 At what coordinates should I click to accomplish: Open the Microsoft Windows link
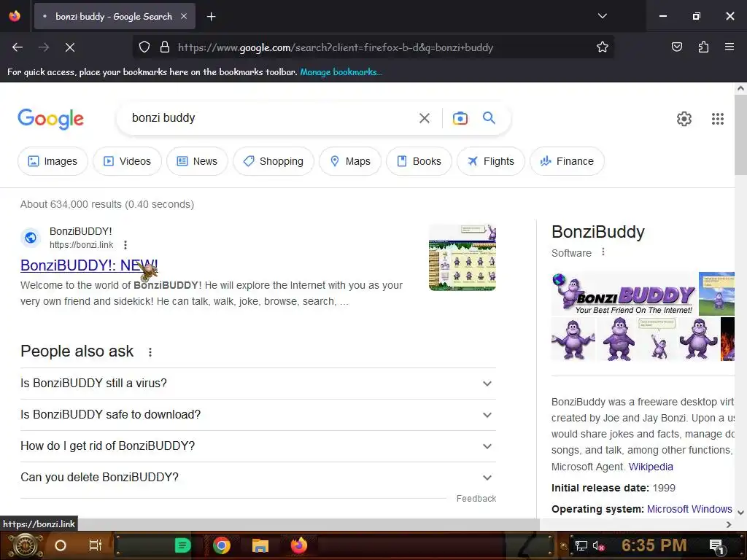689,509
